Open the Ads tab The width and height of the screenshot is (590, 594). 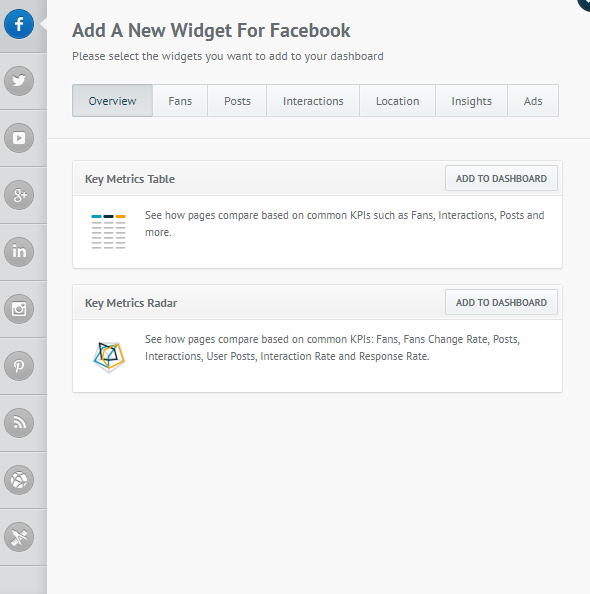coord(533,101)
